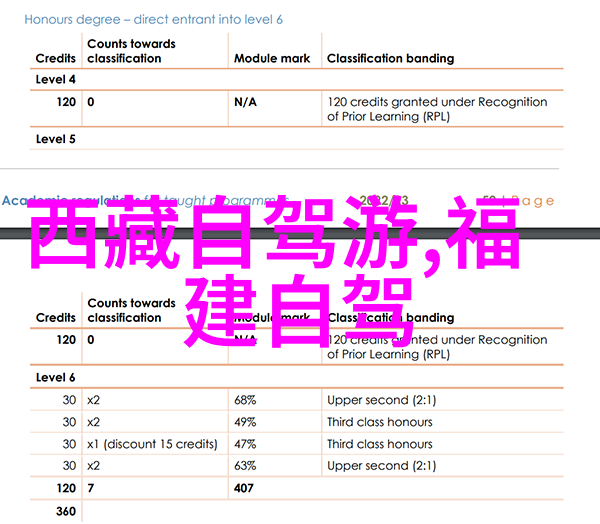Click the RPL credits description in Level 4 row
The width and height of the screenshot is (600, 524).
coord(437,109)
